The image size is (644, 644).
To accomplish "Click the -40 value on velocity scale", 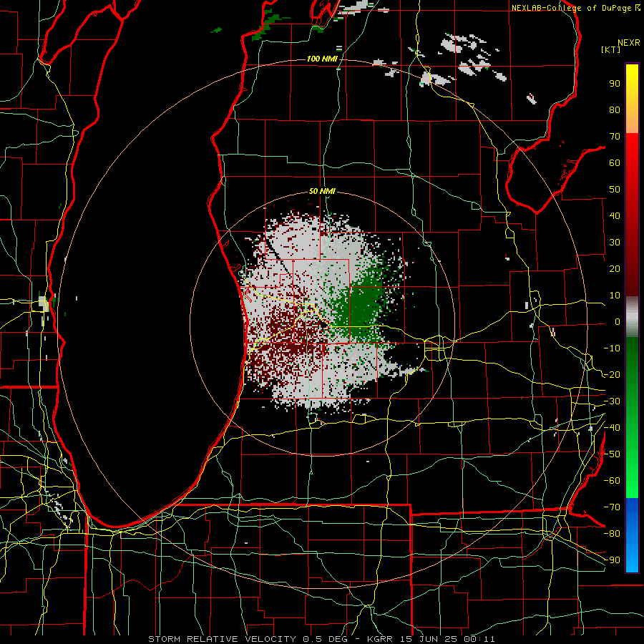I will [x=612, y=428].
